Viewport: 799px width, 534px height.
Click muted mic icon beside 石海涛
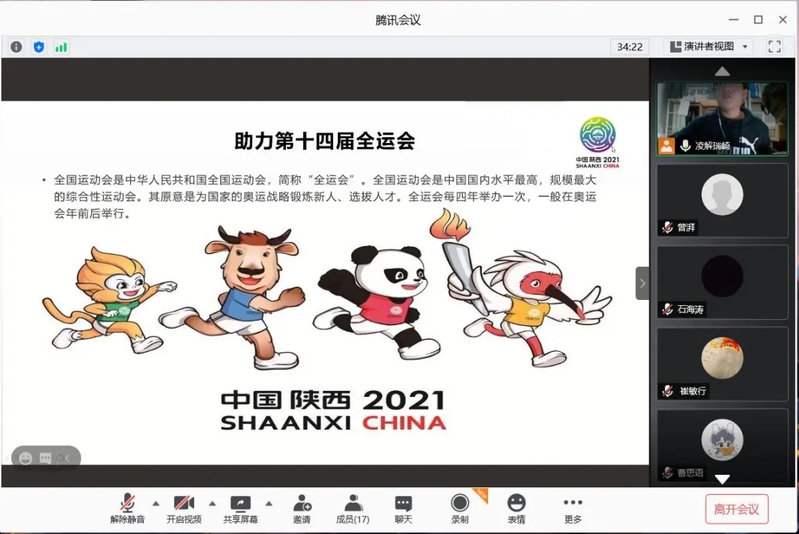[668, 309]
